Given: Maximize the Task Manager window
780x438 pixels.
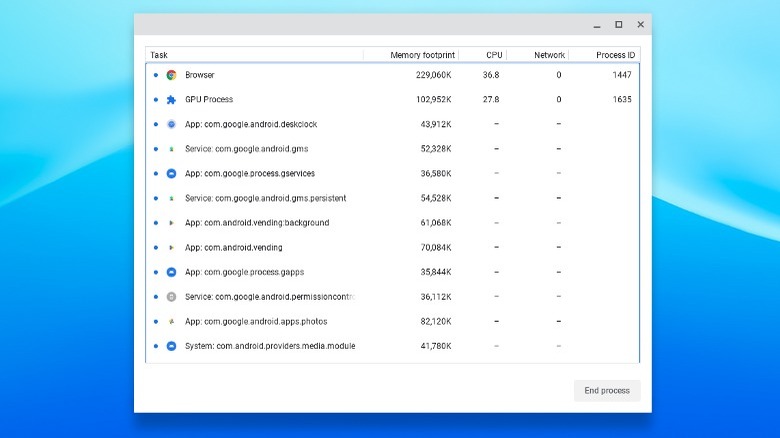Looking at the screenshot, I should (618, 24).
